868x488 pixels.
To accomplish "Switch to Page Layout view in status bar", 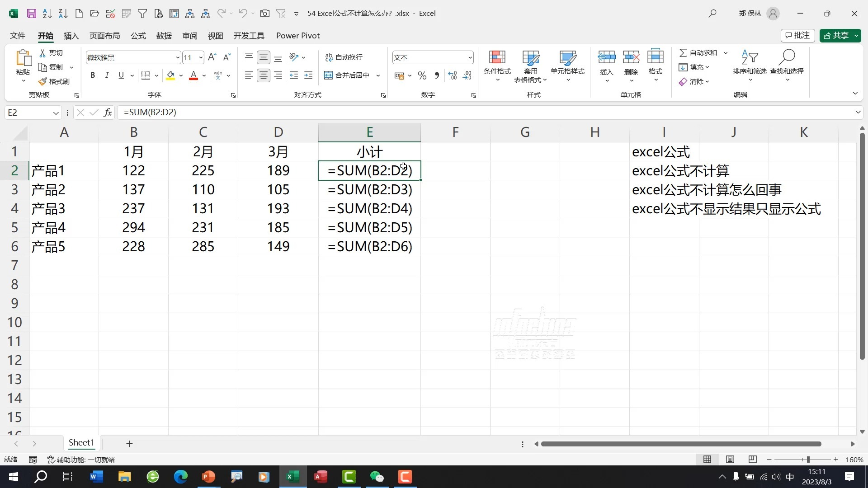I will click(x=730, y=460).
